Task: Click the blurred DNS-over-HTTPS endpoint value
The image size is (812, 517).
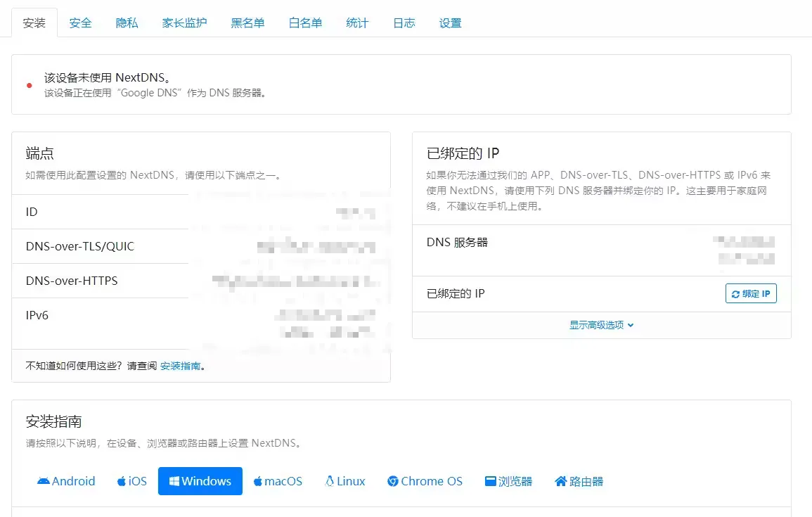Action: coord(295,281)
